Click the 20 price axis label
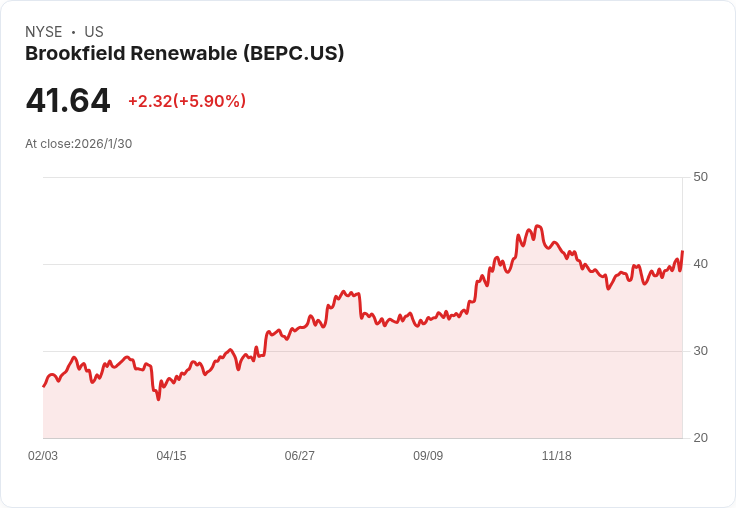 [x=700, y=438]
